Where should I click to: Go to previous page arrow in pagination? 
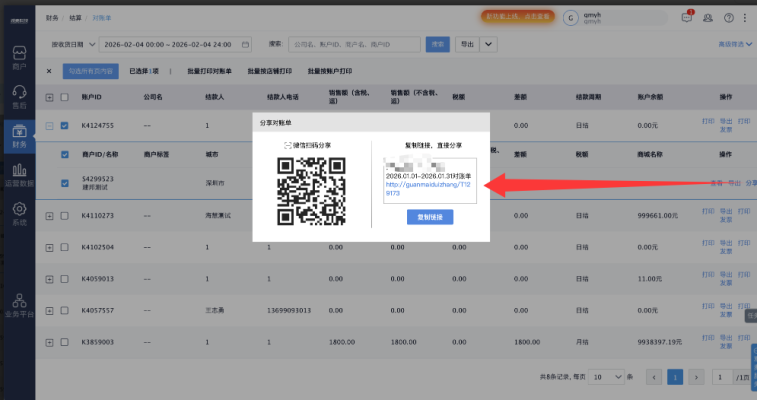(x=654, y=377)
